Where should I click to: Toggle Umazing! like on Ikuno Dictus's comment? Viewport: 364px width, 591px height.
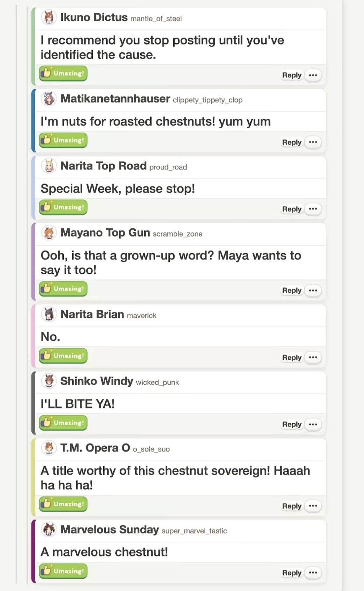point(63,73)
